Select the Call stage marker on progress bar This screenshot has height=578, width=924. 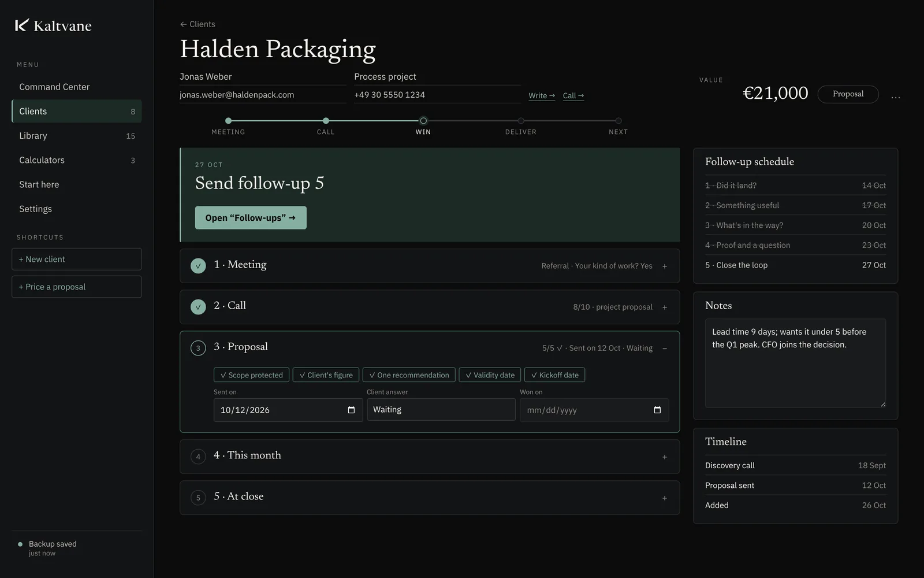(x=326, y=121)
